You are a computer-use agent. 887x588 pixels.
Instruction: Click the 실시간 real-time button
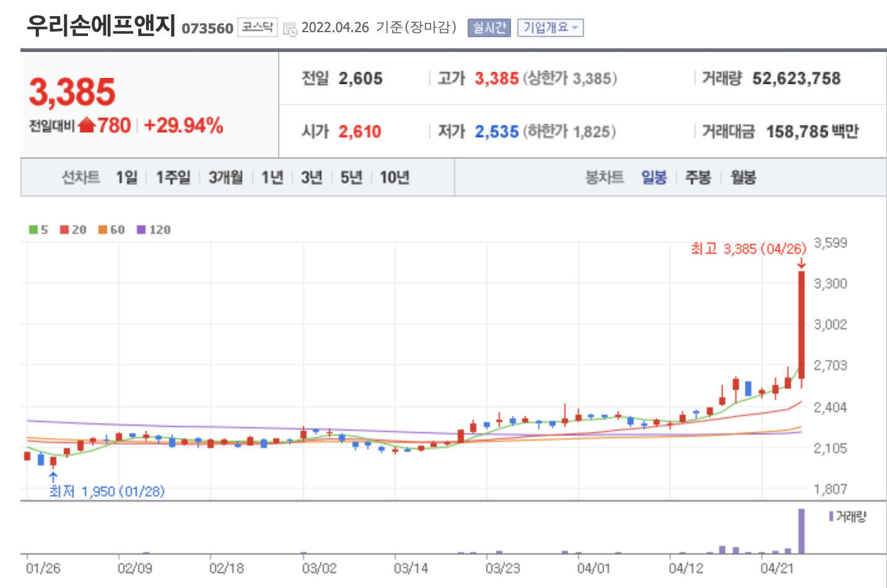489,28
